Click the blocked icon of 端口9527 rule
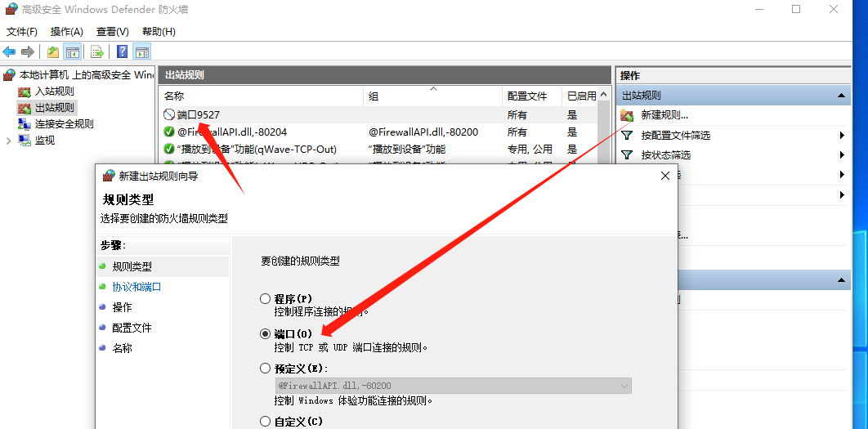Viewport: 868px width, 429px height. coord(169,114)
